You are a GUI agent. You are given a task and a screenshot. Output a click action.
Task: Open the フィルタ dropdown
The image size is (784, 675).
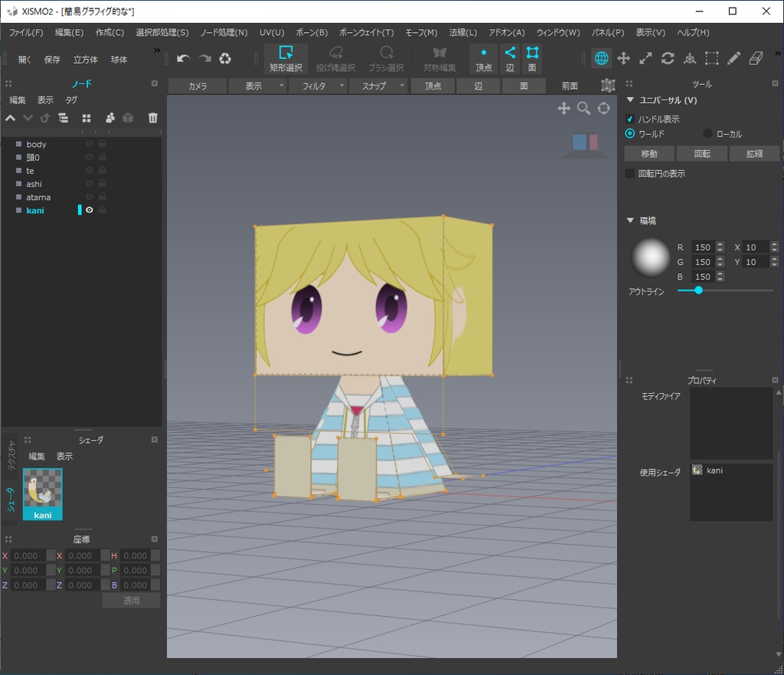point(322,86)
